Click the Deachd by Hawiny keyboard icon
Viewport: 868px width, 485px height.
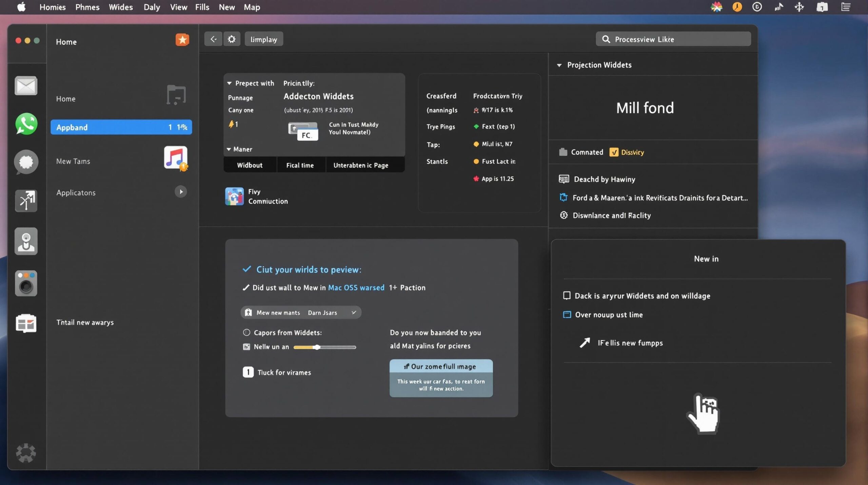click(x=564, y=179)
